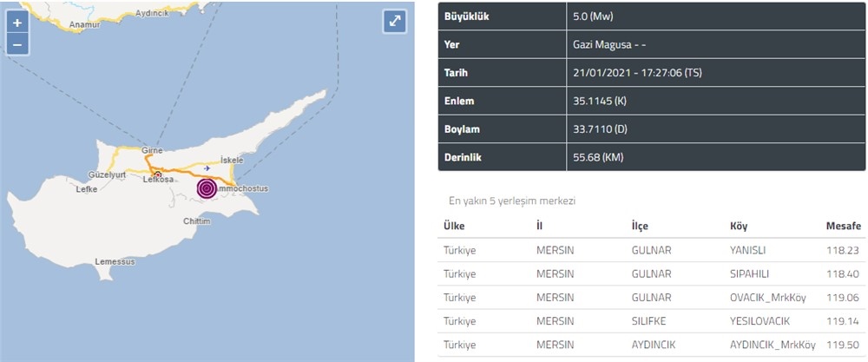Zoom out of the map
This screenshot has width=868, height=362.
click(x=17, y=43)
